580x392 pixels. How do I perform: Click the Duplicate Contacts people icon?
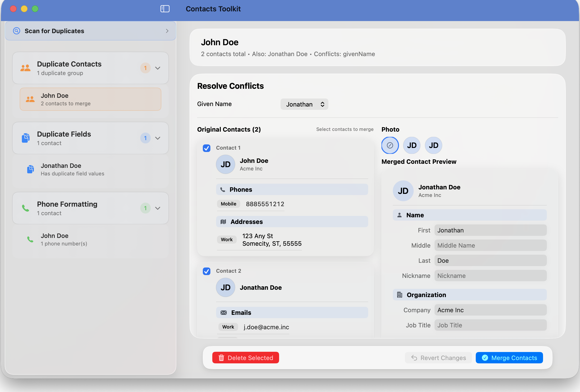pos(25,68)
